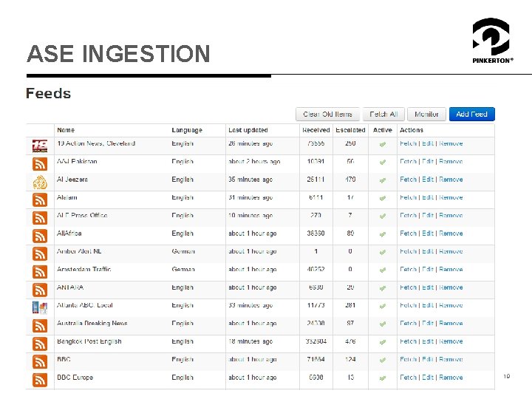Edit the AAJ Pakistan feed

[x=428, y=162]
